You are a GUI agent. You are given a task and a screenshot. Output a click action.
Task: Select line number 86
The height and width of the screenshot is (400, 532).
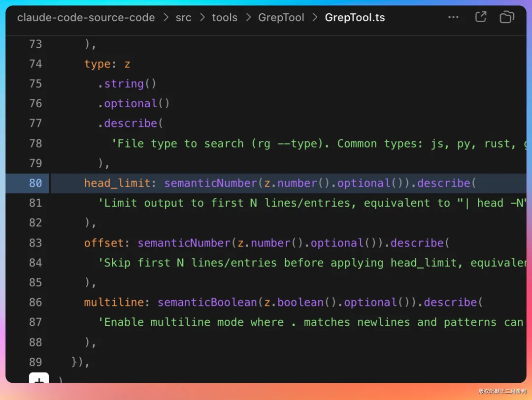(35, 302)
